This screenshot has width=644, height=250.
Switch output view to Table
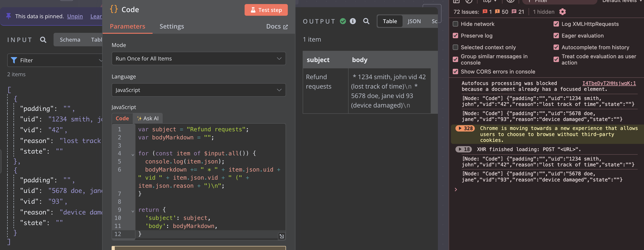tap(390, 21)
